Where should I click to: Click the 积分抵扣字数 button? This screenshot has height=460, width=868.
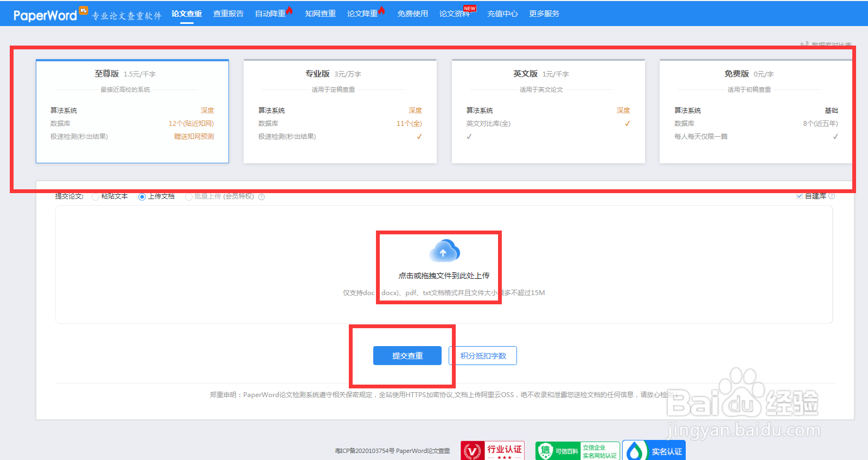click(483, 356)
